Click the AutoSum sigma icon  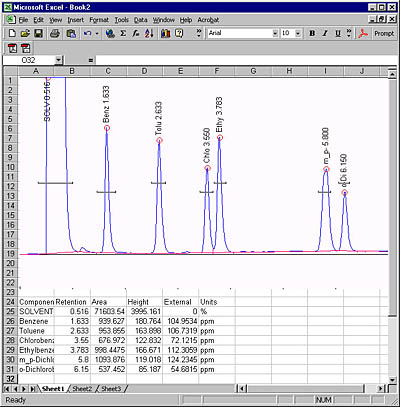click(123, 33)
